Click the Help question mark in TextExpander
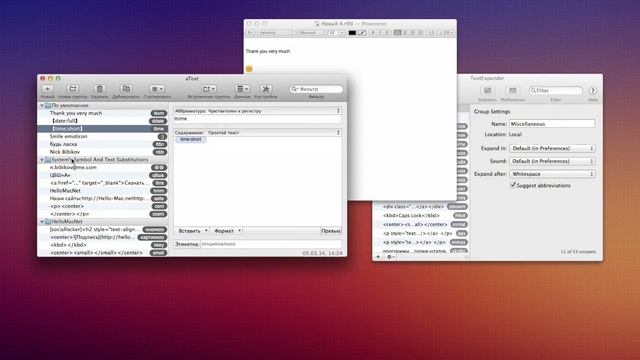Screen dimensions: 640x360 click(593, 91)
